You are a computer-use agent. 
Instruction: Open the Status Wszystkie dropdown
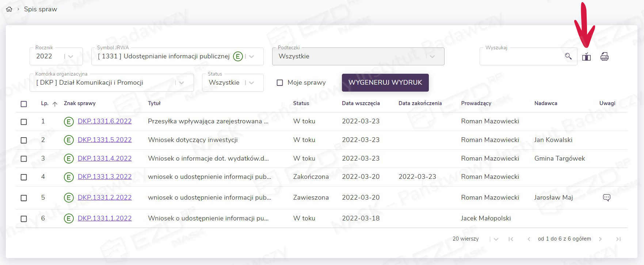pos(251,83)
